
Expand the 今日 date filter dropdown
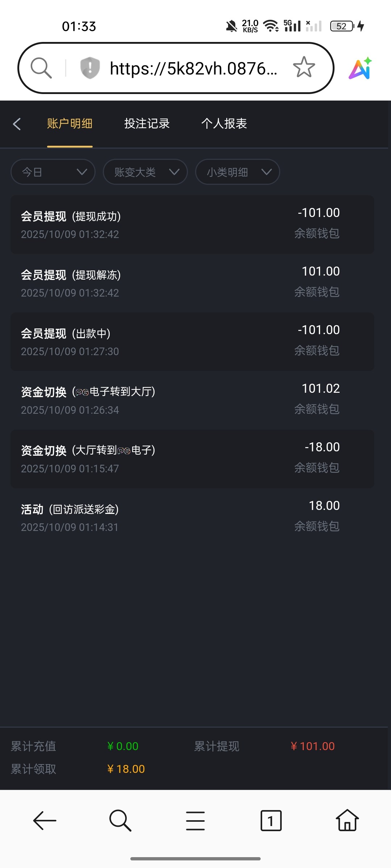53,172
